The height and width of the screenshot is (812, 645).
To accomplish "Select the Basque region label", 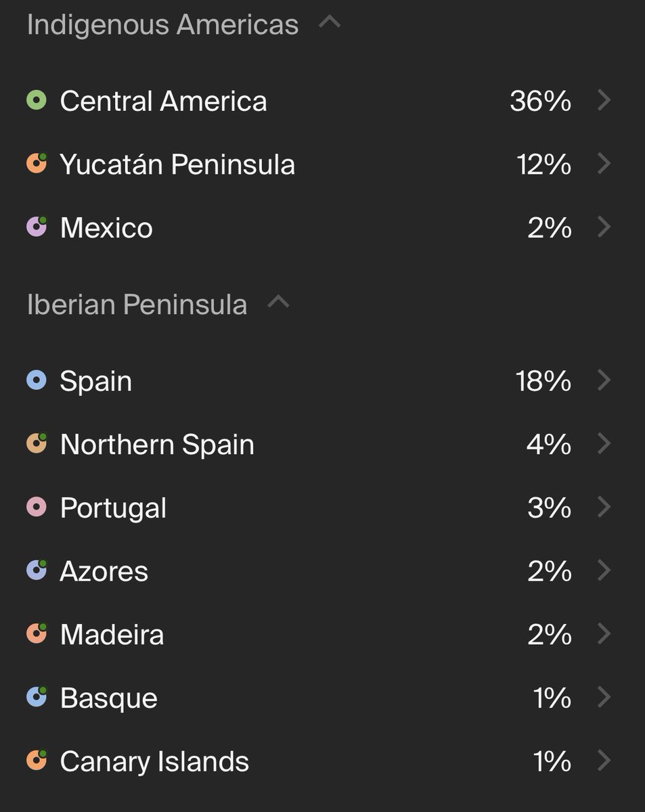I will tap(108, 698).
